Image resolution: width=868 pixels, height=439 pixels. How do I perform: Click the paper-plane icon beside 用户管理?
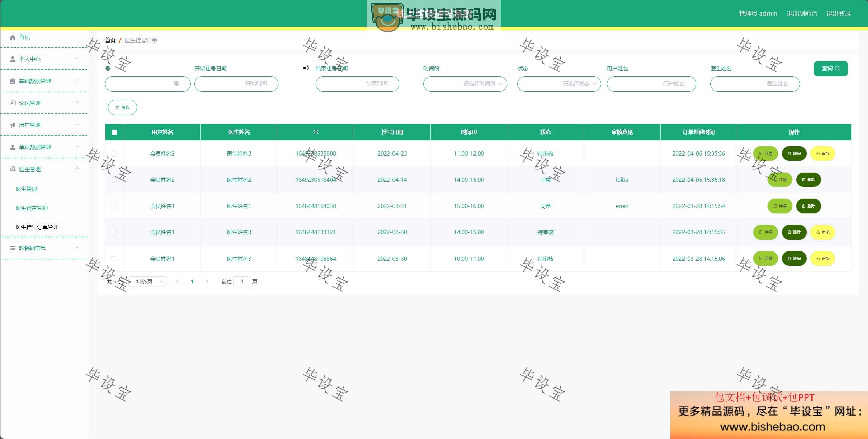click(x=13, y=125)
